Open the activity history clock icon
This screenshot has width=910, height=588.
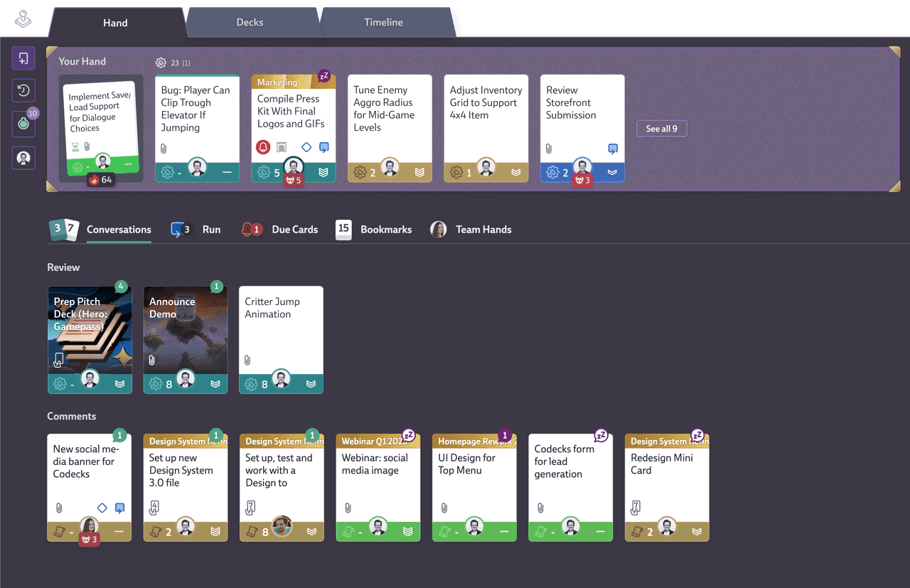tap(23, 90)
